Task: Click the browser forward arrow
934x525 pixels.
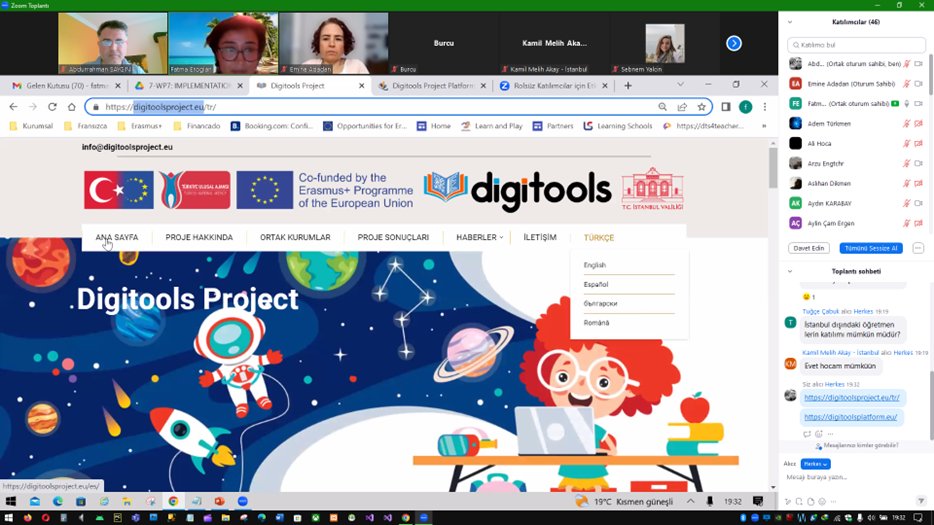Action: pos(33,107)
